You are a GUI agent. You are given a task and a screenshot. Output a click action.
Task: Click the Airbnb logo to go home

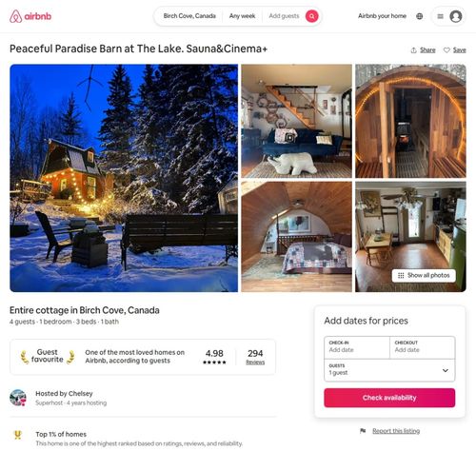pos(30,16)
